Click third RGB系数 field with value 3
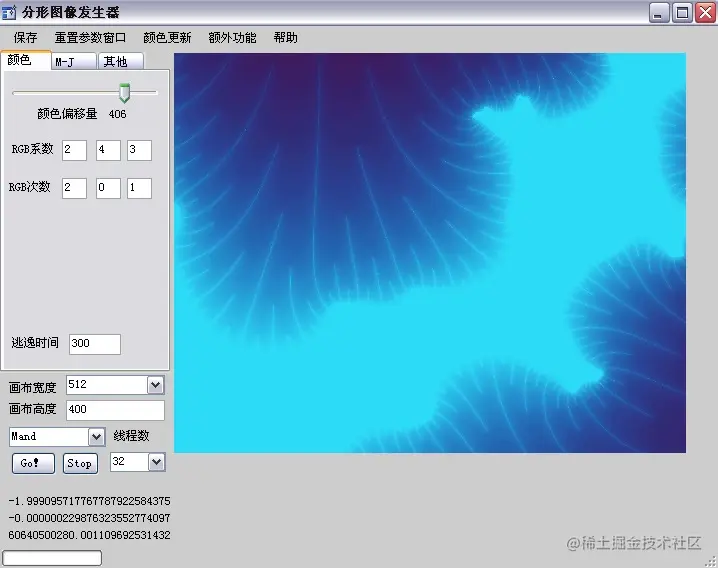718x568 pixels. (x=139, y=150)
